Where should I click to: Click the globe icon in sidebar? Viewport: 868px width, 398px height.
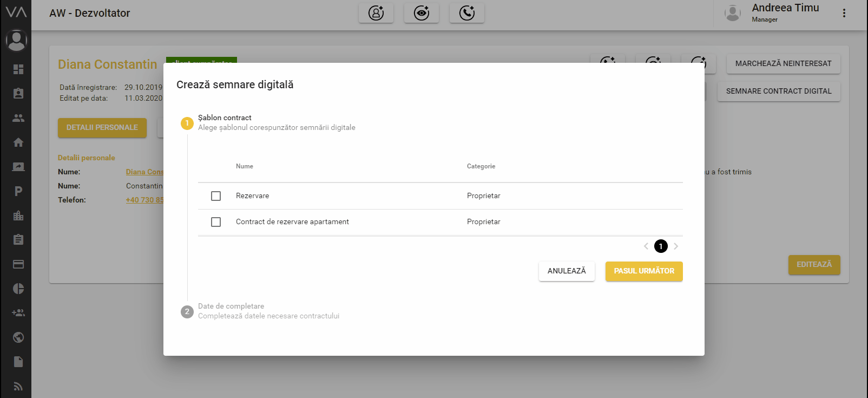click(18, 337)
